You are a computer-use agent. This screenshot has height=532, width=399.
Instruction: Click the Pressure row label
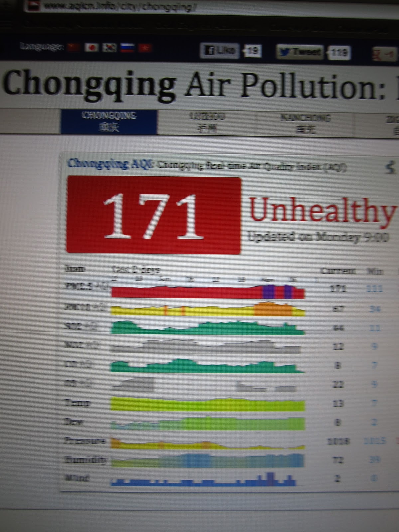(85, 441)
